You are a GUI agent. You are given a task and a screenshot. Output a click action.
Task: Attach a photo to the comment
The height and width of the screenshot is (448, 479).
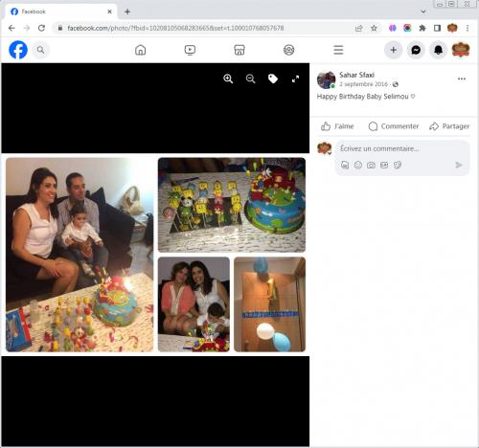pyautogui.click(x=371, y=165)
